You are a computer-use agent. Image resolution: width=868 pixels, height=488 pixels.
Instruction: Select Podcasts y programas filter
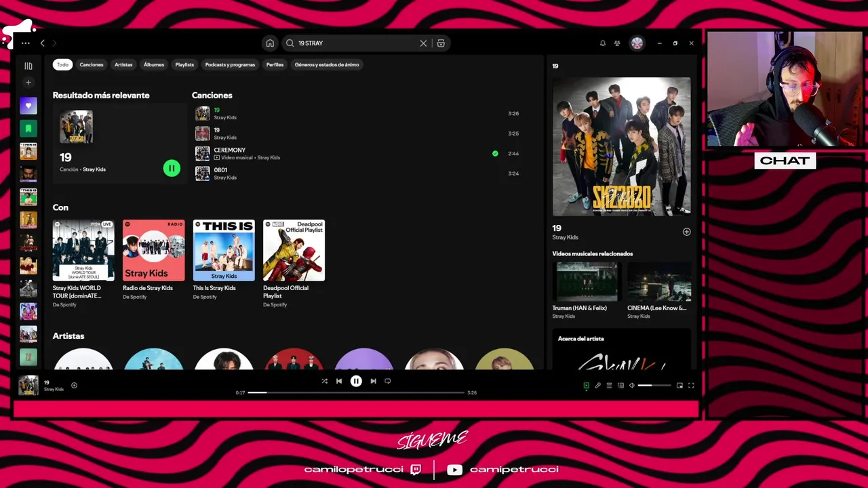(x=230, y=64)
